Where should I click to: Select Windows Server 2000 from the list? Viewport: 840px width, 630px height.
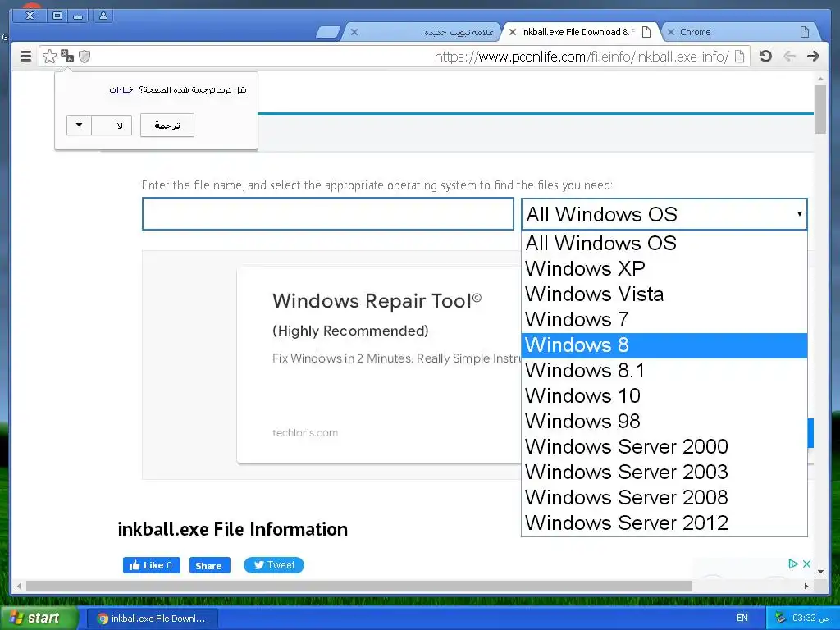click(664, 447)
